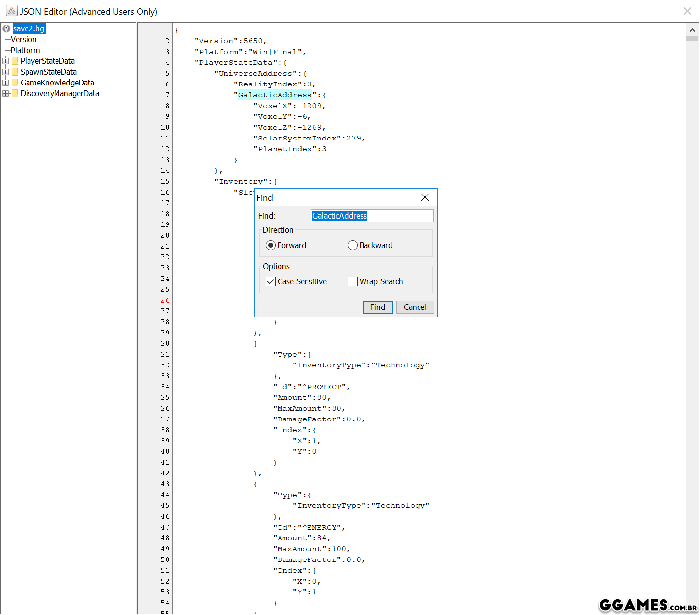This screenshot has height=615, width=700.
Task: Expand the DiscoveryManagerData tree node
Action: tap(5, 93)
